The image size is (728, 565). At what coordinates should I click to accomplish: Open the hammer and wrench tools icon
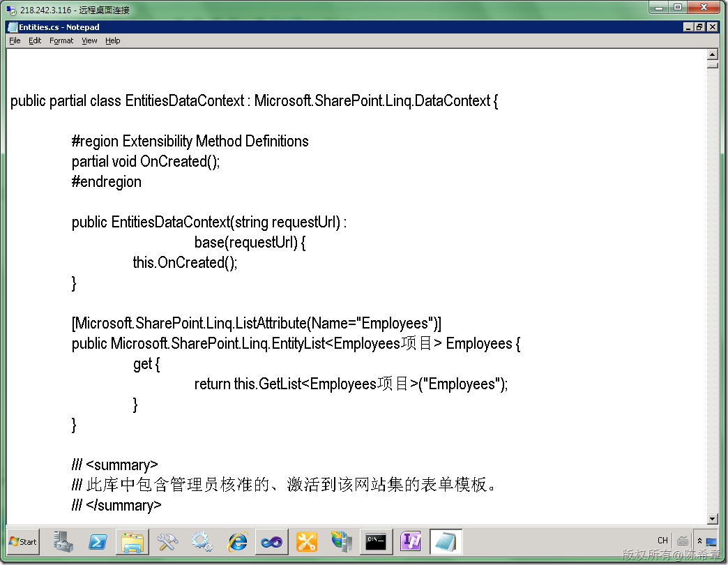coord(167,541)
